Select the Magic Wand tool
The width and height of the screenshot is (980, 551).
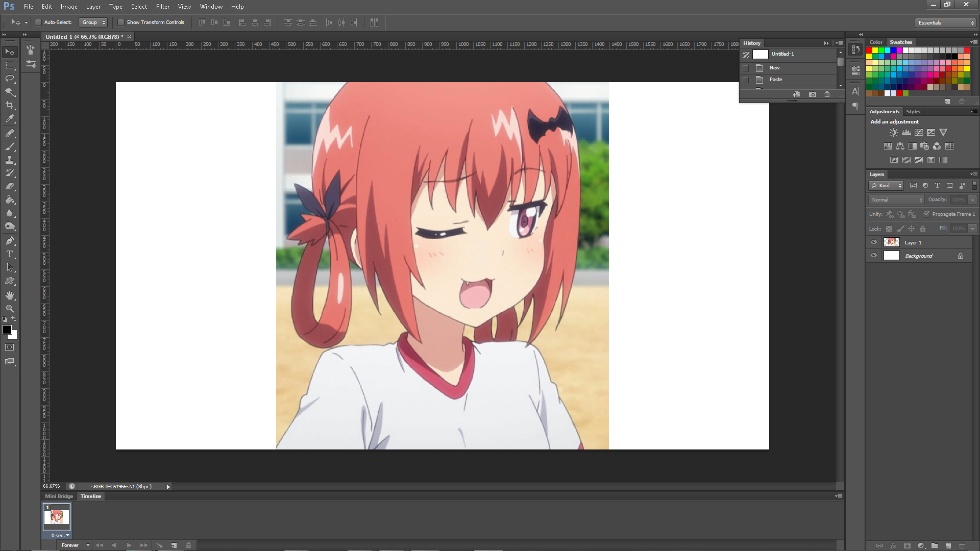tap(10, 92)
